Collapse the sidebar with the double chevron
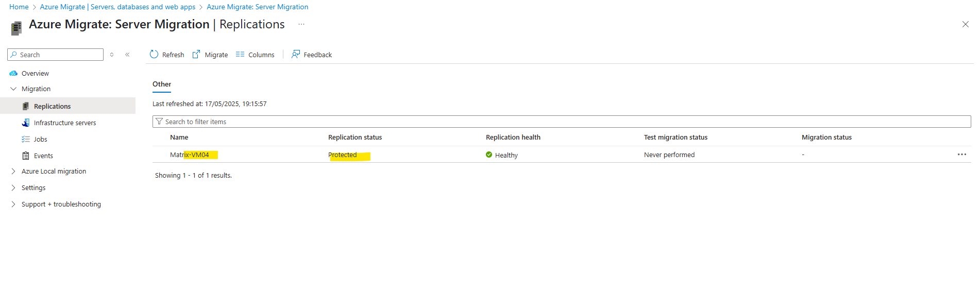The image size is (980, 291). coord(127,55)
